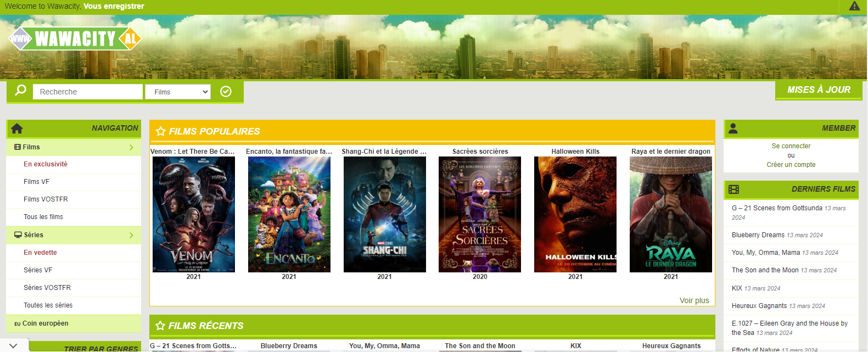Open 'KIX' in Derniers Films list
This screenshot has width=868, height=352.
pyautogui.click(x=737, y=288)
